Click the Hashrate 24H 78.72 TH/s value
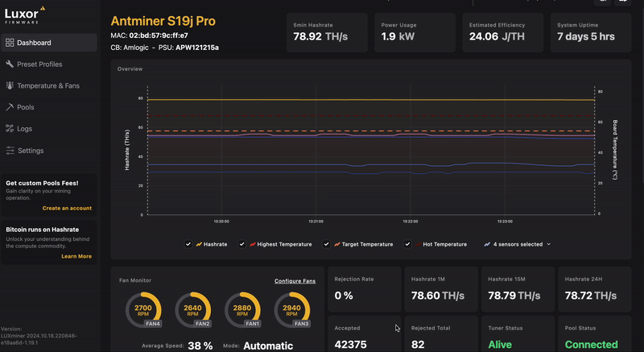 click(x=591, y=296)
